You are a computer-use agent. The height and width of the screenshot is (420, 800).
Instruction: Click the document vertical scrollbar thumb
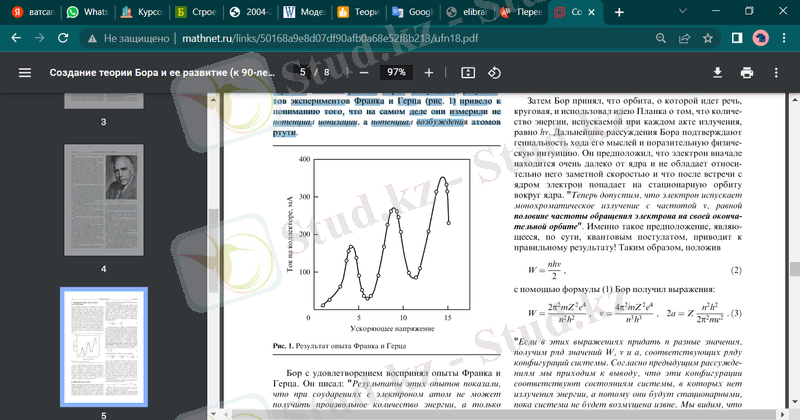tap(795, 268)
